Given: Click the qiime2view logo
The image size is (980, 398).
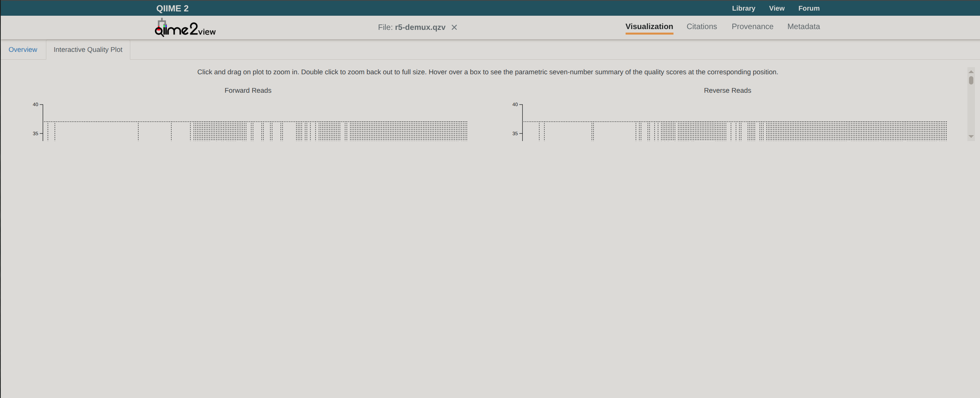Looking at the screenshot, I should [185, 28].
